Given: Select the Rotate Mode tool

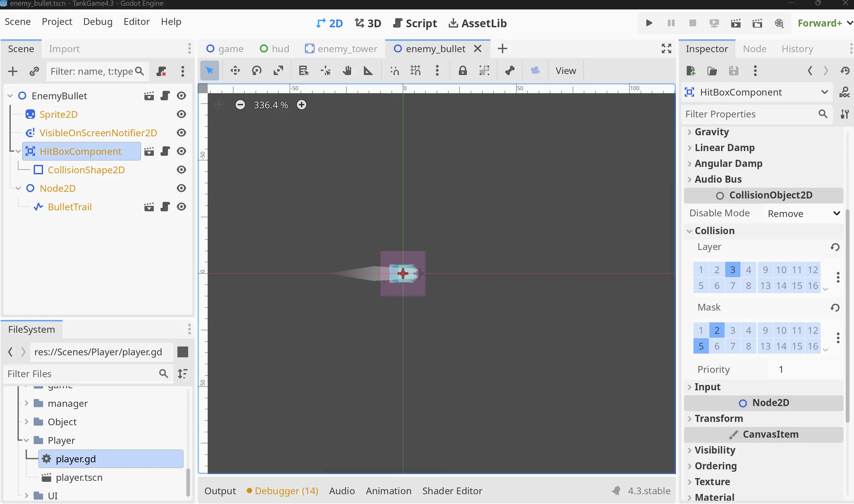Looking at the screenshot, I should click(x=257, y=71).
